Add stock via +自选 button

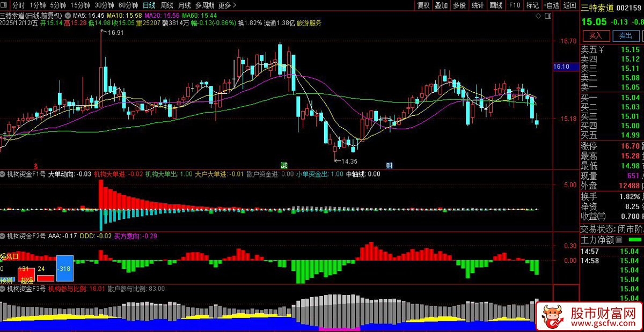551,5
